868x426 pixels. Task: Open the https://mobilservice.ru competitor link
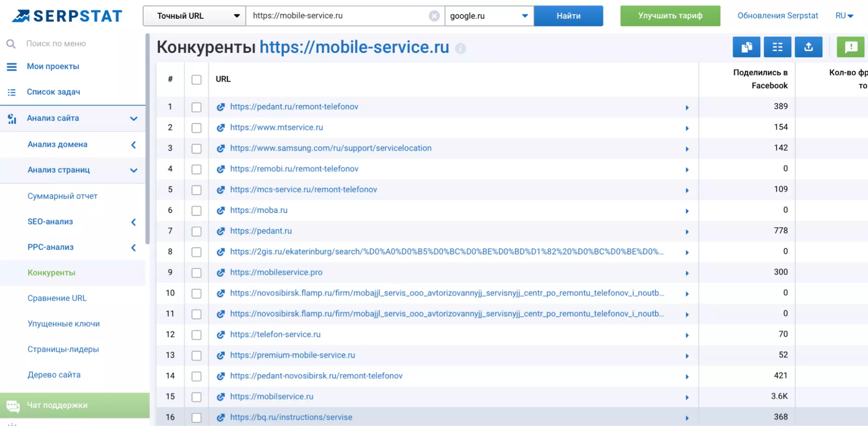[x=272, y=396]
